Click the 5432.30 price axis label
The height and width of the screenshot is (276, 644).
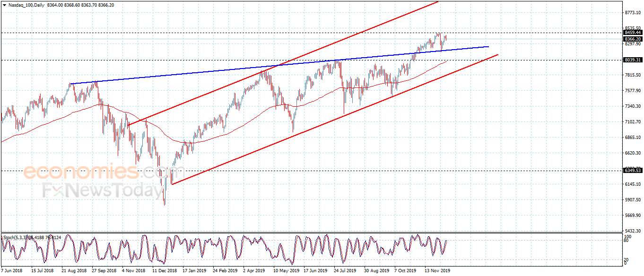[633, 231]
